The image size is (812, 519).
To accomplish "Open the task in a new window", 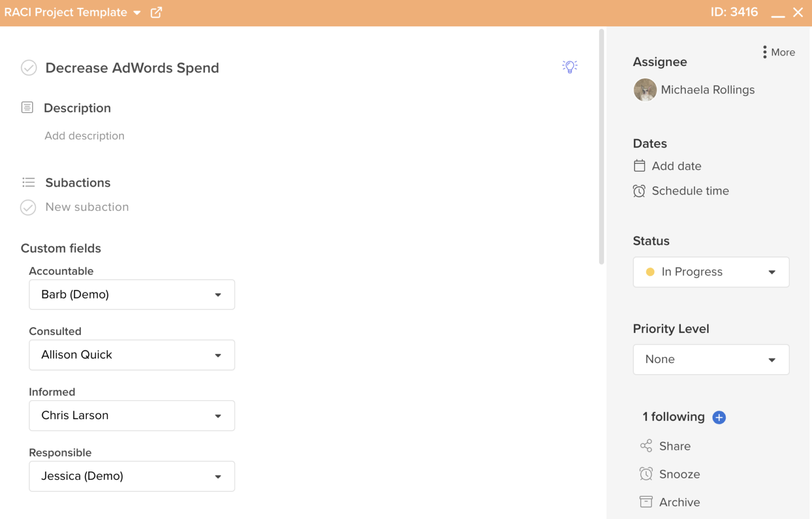I will [x=156, y=12].
